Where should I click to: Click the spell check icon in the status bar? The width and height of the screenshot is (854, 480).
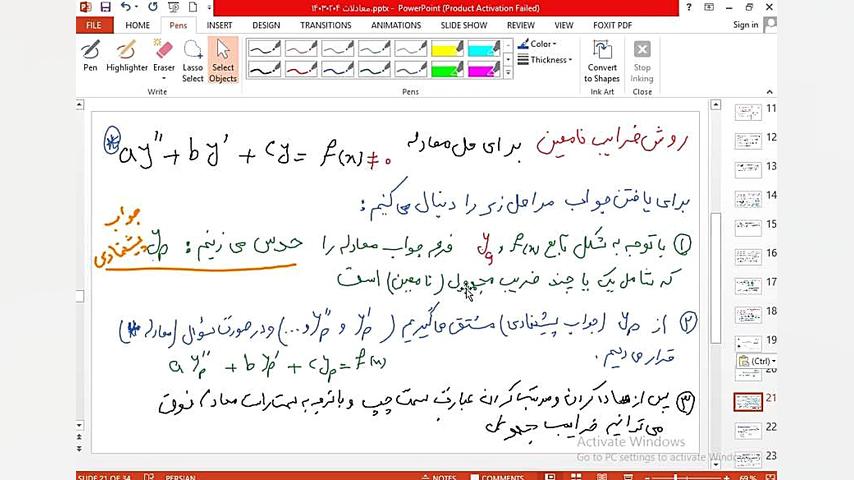click(149, 477)
